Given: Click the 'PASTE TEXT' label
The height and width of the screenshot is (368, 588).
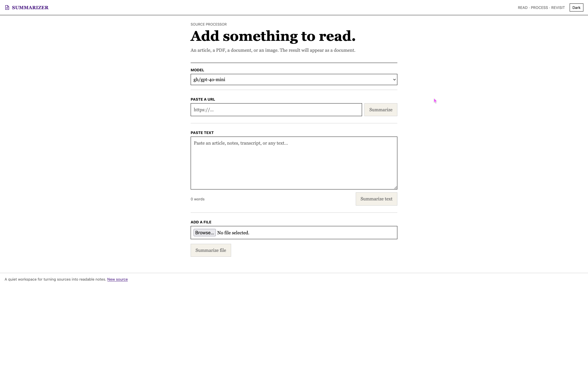Looking at the screenshot, I should (202, 133).
